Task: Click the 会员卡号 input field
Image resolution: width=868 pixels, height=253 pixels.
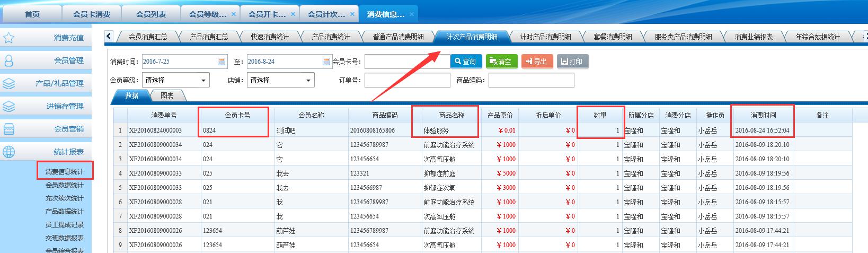Action: pos(406,62)
